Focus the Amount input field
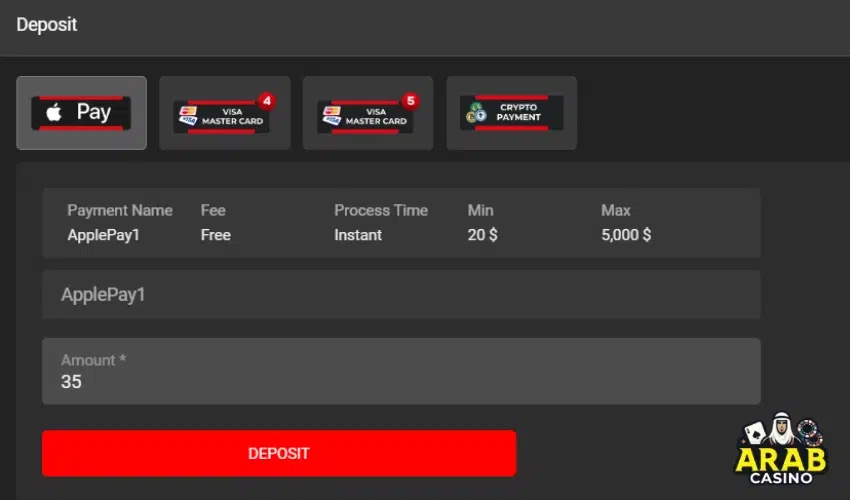Screen dimensions: 850x500 (x=401, y=371)
